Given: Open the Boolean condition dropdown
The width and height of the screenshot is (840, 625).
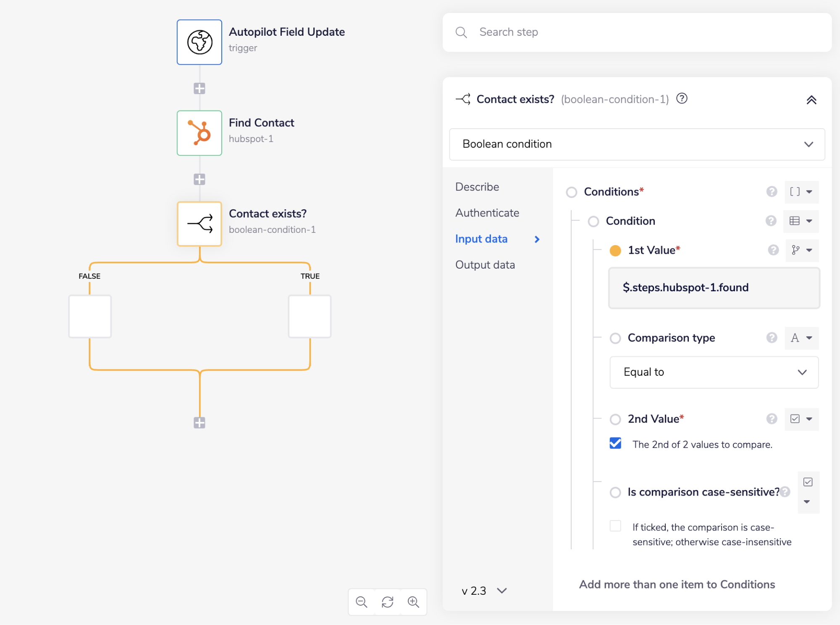Looking at the screenshot, I should [636, 145].
